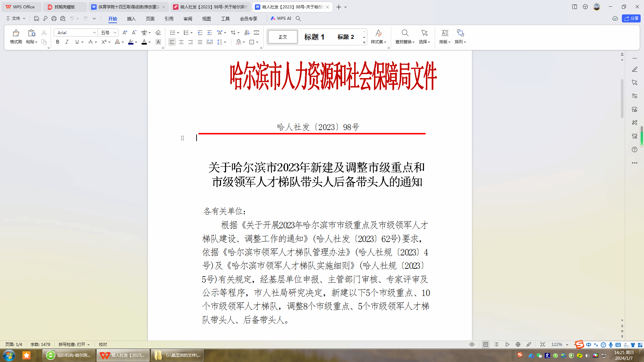
Task: Click the Align right icon
Action: (191, 42)
